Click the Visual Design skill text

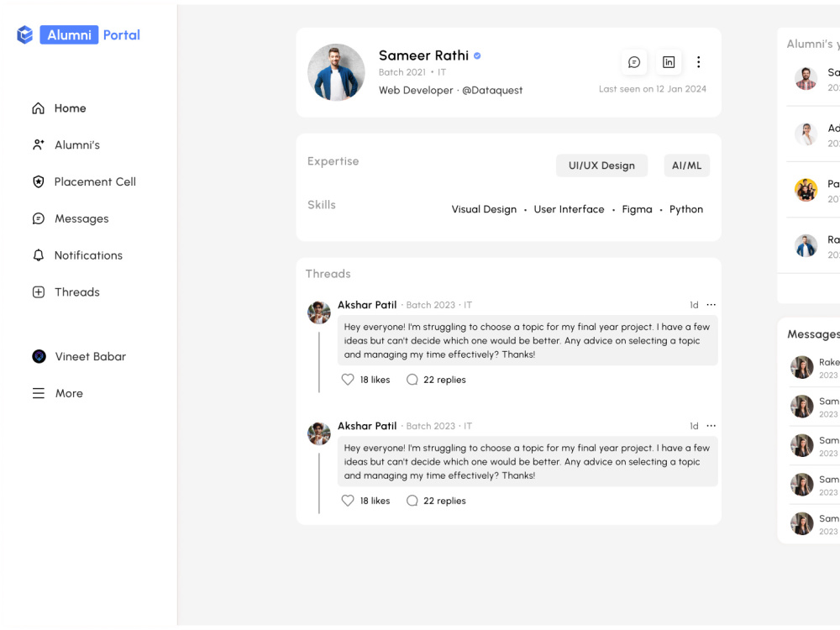pos(484,209)
